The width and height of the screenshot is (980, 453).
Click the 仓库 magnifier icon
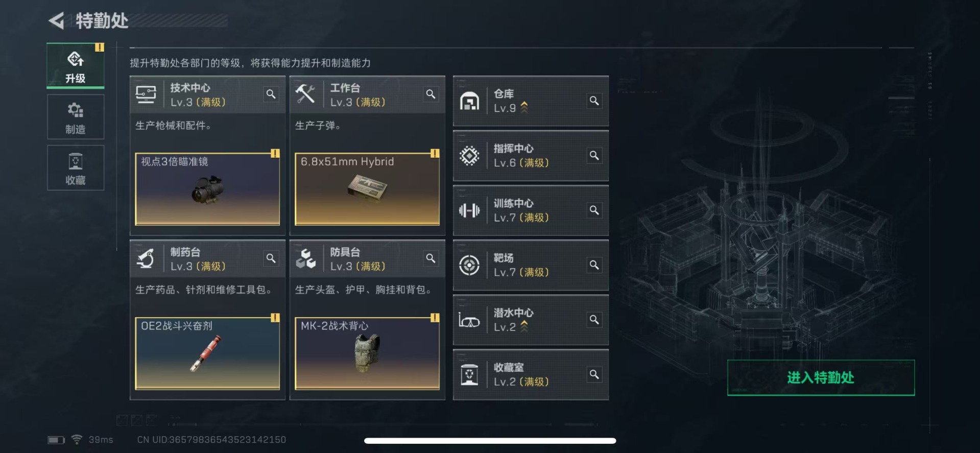[594, 101]
